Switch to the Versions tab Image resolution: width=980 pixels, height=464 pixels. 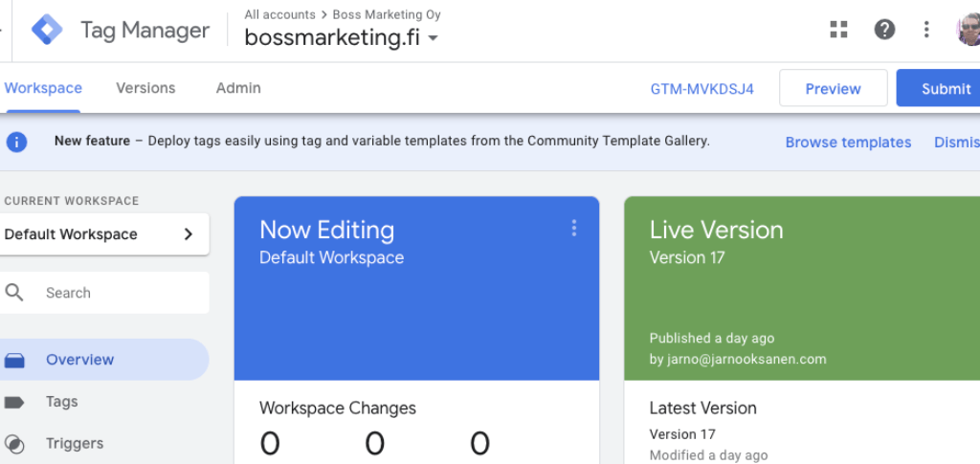point(145,88)
